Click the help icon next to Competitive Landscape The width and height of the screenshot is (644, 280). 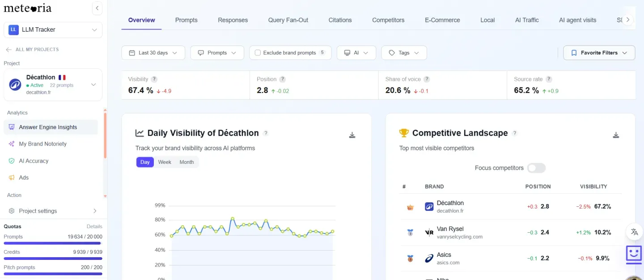(515, 133)
